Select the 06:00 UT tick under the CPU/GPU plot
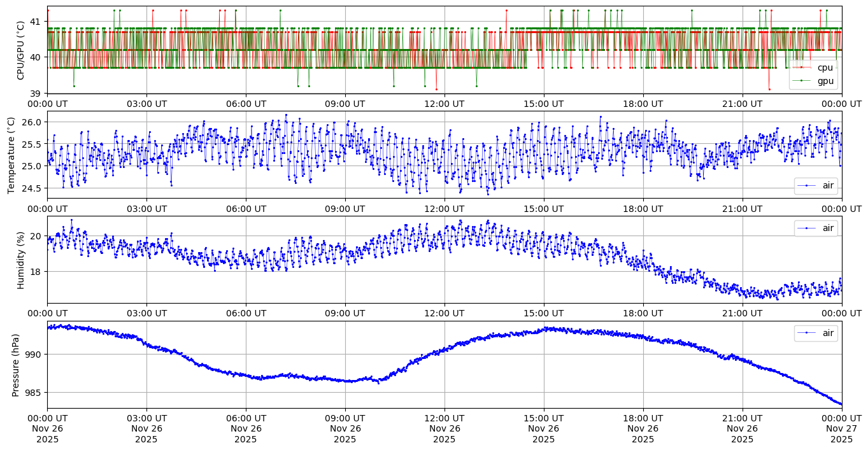Viewport: 868px width, 450px height. coord(246,104)
